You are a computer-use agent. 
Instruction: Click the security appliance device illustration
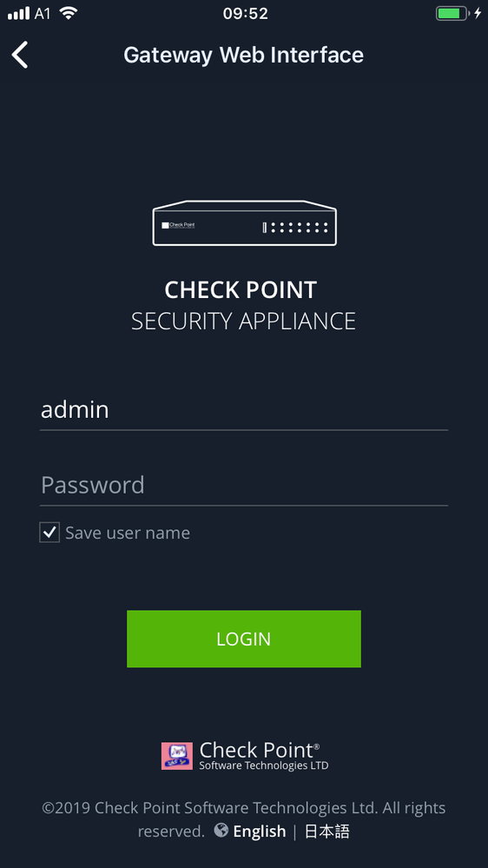[244, 222]
